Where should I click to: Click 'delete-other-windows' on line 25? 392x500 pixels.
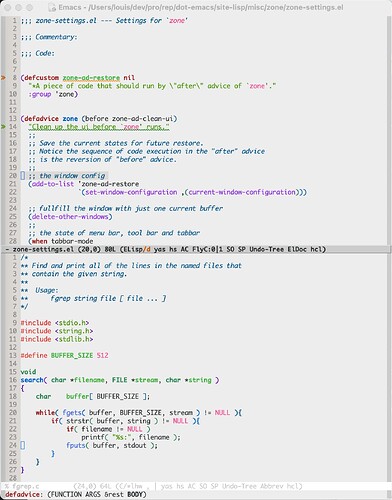click(x=70, y=217)
